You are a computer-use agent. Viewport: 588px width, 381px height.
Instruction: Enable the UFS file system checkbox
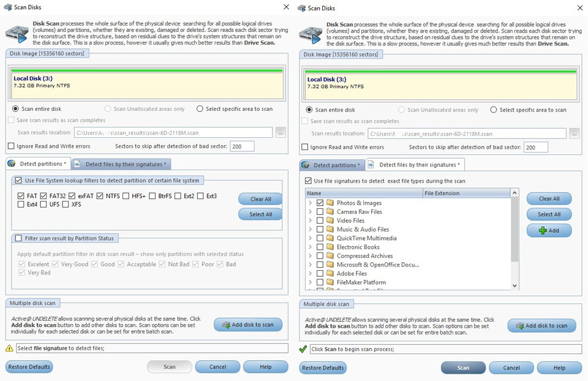tap(43, 205)
